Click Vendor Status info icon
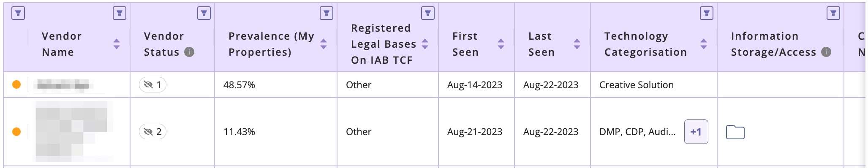 [190, 52]
